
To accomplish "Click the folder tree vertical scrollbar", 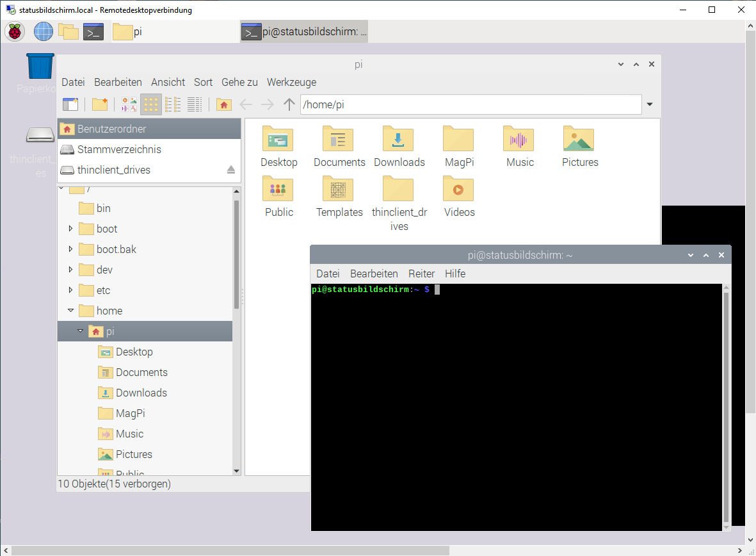I will tap(236, 256).
